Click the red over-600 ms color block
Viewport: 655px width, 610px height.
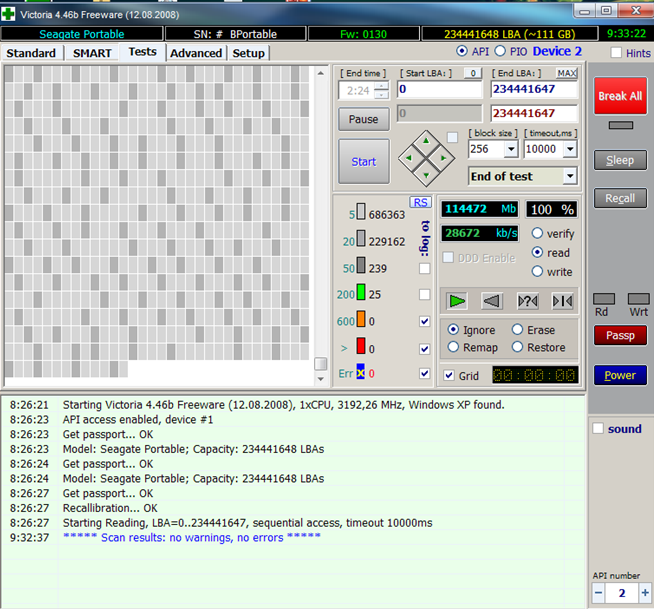pos(361,346)
